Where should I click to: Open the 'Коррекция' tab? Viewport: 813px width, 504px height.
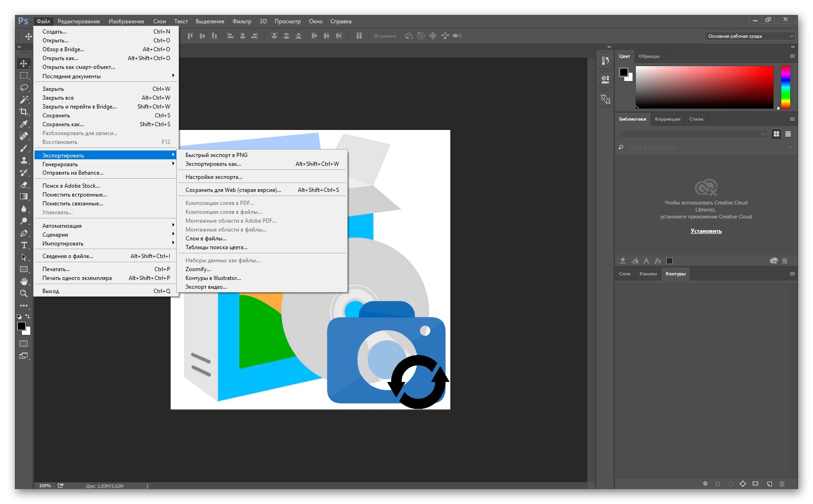668,119
